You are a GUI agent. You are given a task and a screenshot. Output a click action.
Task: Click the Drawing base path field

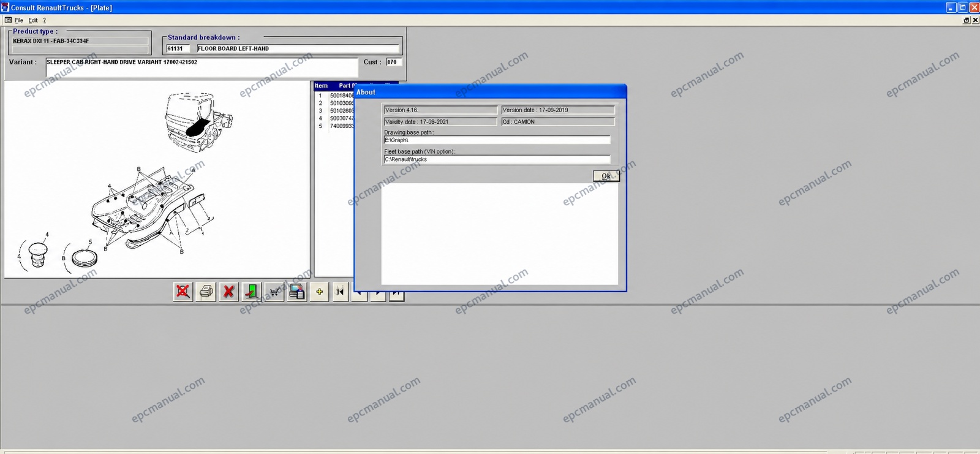click(x=497, y=140)
